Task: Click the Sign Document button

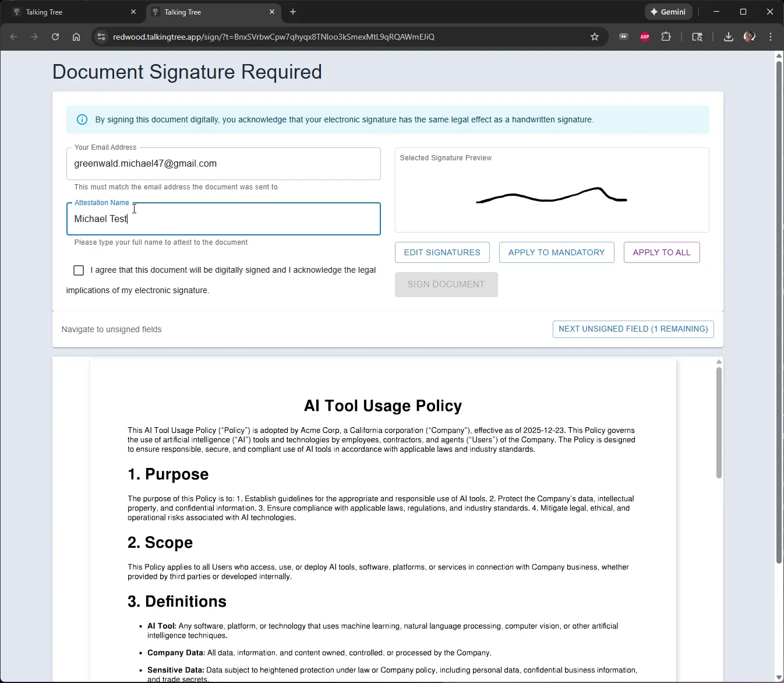Action: click(x=446, y=284)
